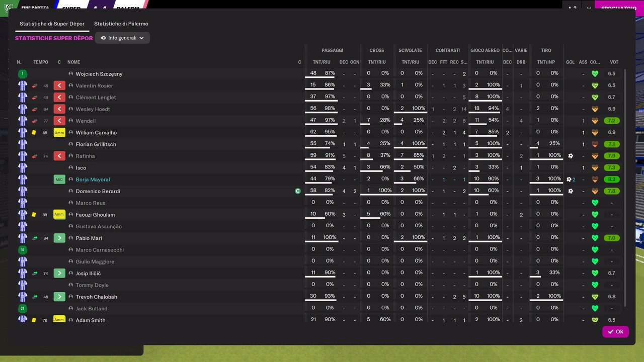The image size is (644, 362).
Task: Click the captain badge next to Domenico Berardi
Action: click(x=298, y=191)
